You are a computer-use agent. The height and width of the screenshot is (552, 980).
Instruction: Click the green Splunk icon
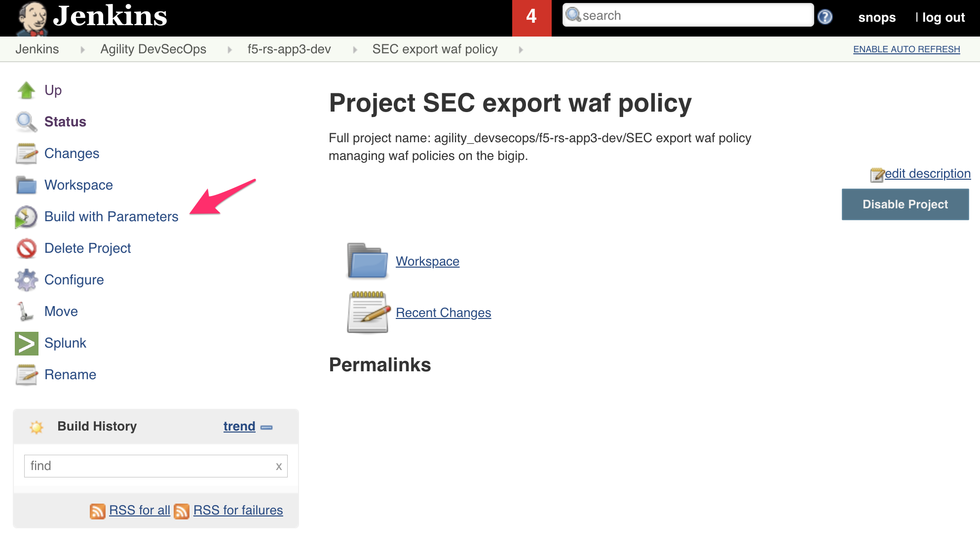pyautogui.click(x=26, y=343)
